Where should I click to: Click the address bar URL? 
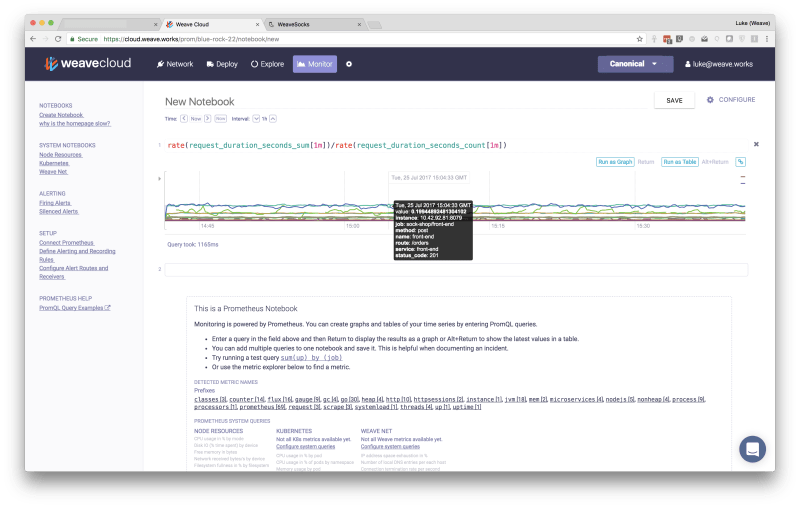tap(191, 39)
